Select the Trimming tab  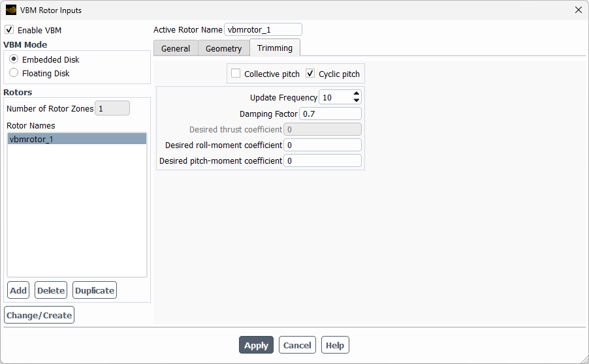click(275, 48)
